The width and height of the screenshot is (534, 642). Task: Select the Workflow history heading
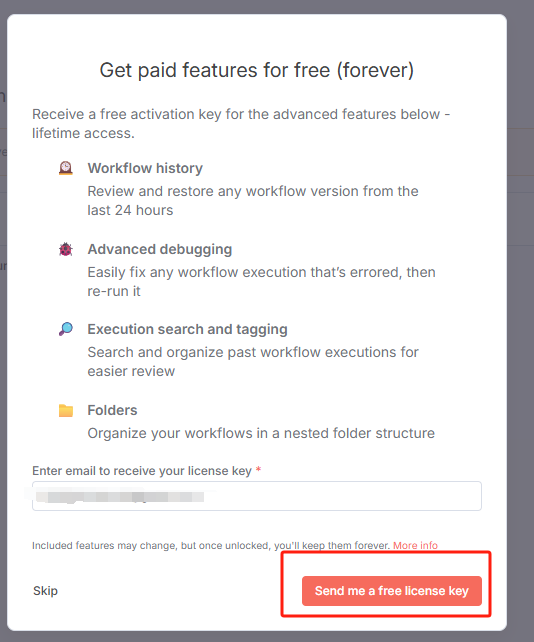point(145,168)
